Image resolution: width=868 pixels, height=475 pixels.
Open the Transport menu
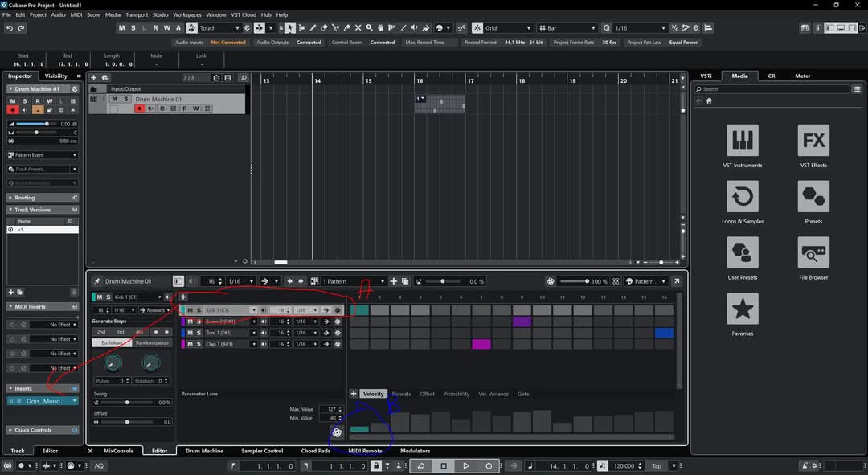[137, 15]
